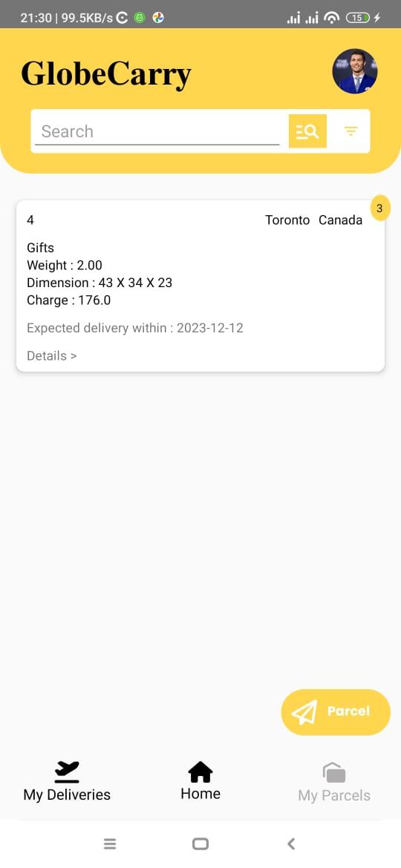Tap the Android recent apps menu icon
This screenshot has width=401, height=868.
pyautogui.click(x=110, y=844)
